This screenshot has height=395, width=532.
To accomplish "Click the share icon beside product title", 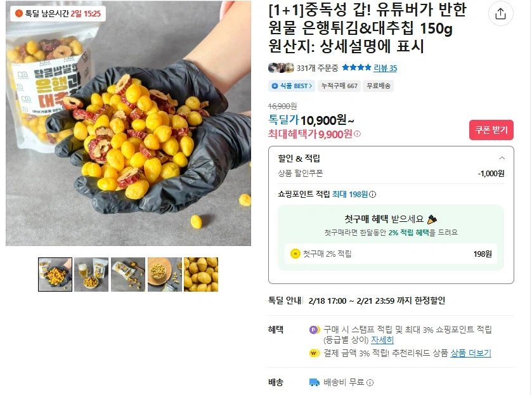I will (500, 13).
